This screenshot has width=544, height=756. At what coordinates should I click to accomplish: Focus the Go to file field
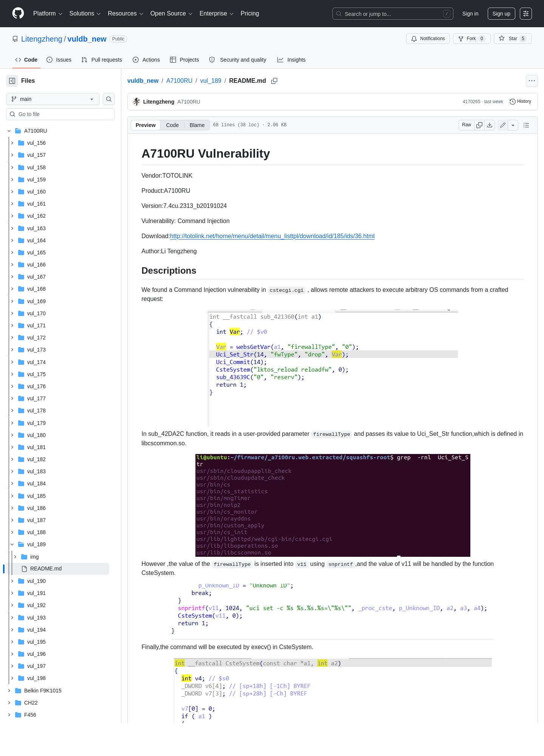click(x=60, y=114)
